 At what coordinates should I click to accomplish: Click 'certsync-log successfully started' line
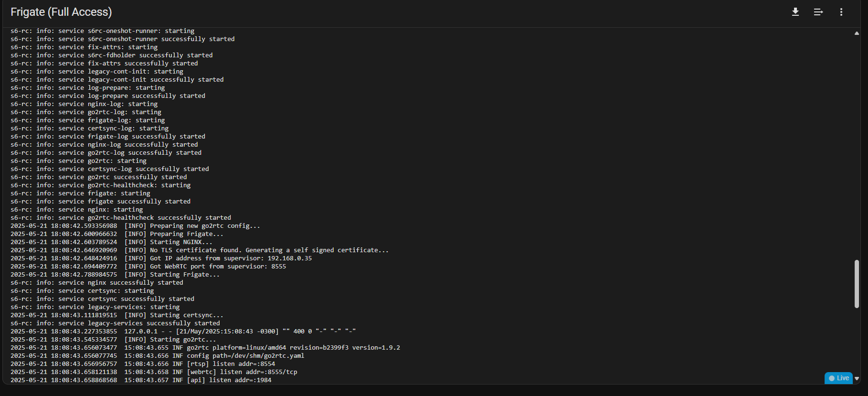tap(110, 169)
